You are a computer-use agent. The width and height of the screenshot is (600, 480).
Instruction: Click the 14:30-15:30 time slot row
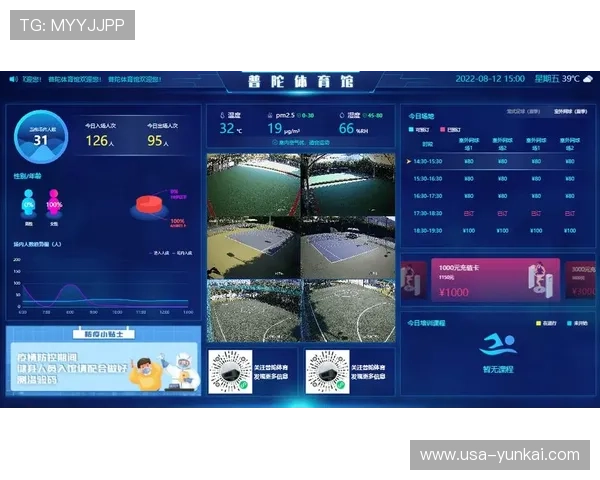496,162
